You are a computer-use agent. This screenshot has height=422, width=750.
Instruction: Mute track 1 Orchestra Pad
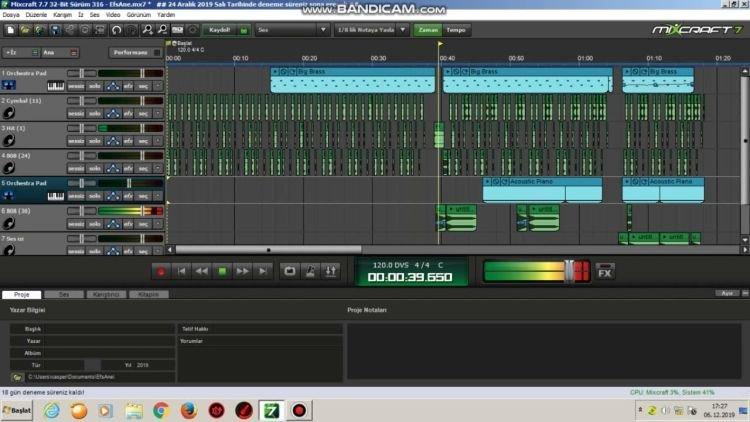tap(76, 86)
